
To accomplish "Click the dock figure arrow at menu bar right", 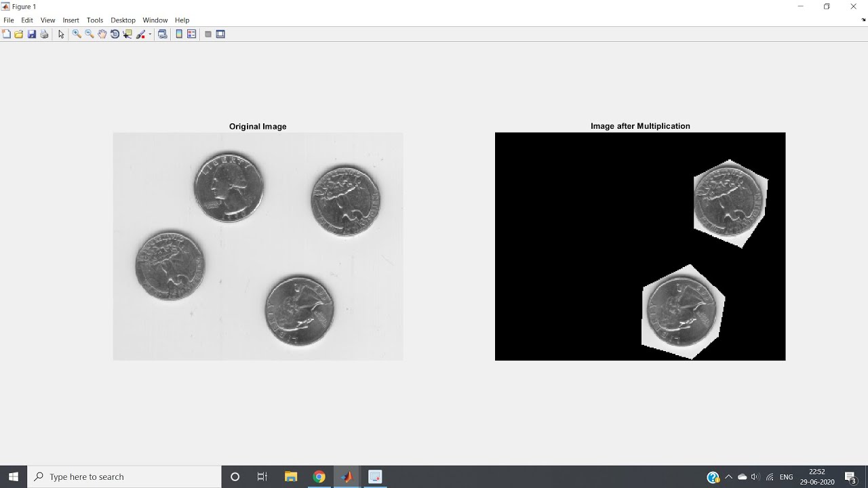I will 863,20.
